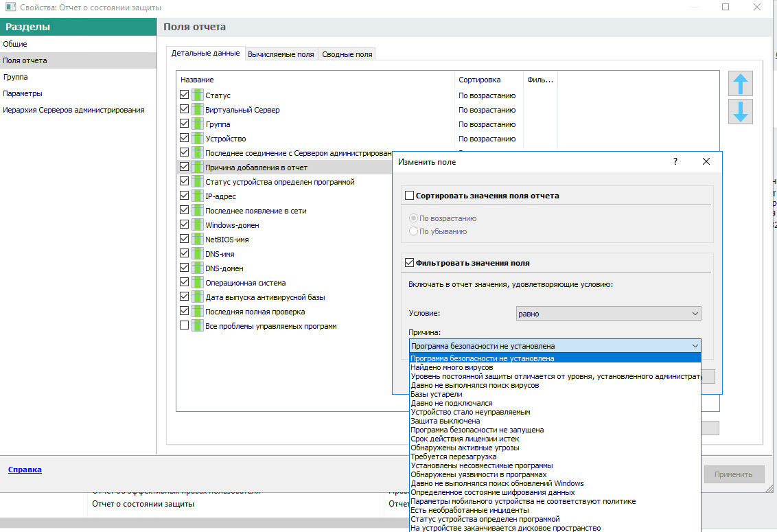This screenshot has height=532, width=777.
Task: Click the field icon beside Операционная система
Action: pyautogui.click(x=198, y=283)
